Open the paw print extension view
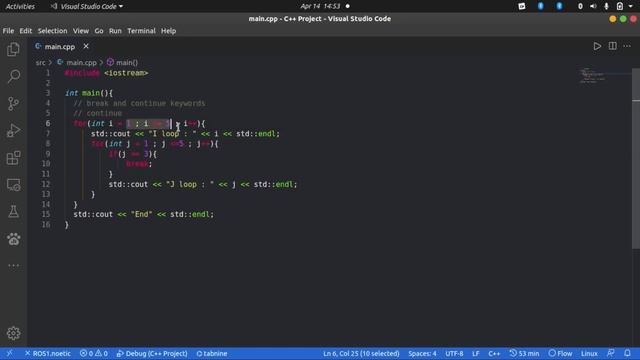The image size is (640, 360). click(x=13, y=239)
